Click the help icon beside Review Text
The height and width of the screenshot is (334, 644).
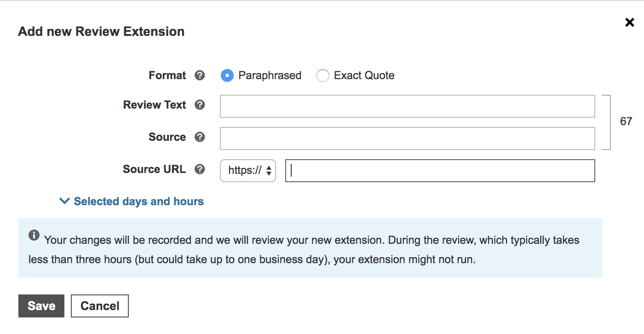point(200,105)
